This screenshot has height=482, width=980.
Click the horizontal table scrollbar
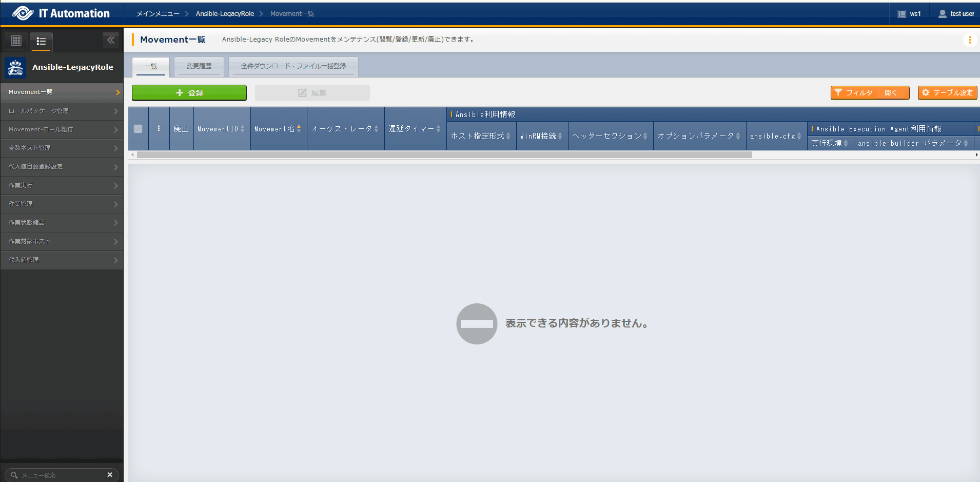tap(444, 155)
